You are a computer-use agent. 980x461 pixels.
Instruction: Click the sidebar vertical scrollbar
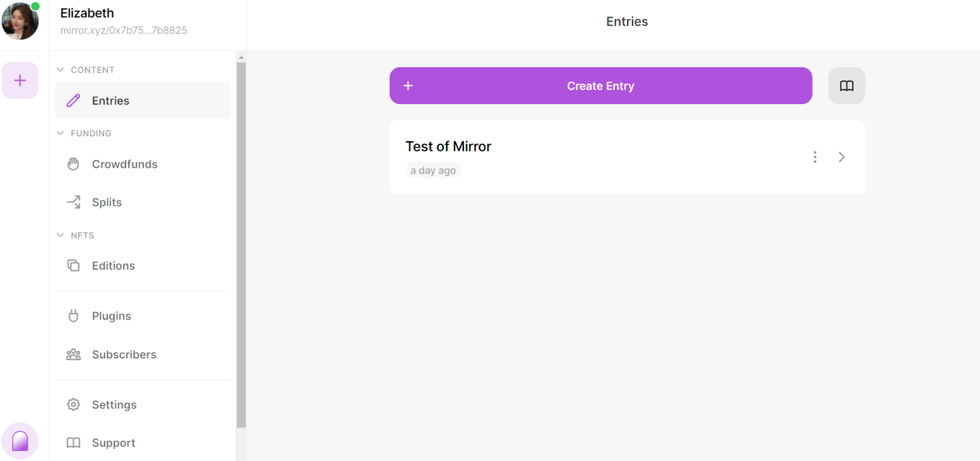(241, 245)
